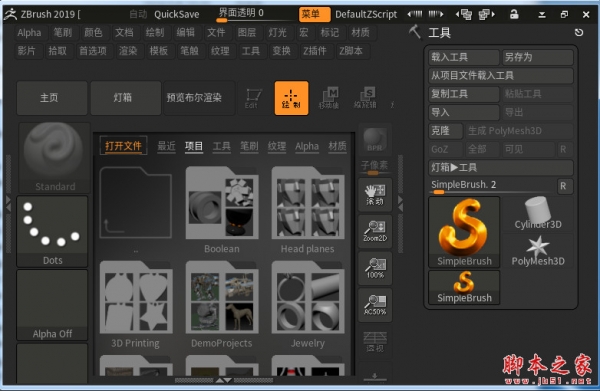Toggle the 自动 auto-save option

(138, 14)
